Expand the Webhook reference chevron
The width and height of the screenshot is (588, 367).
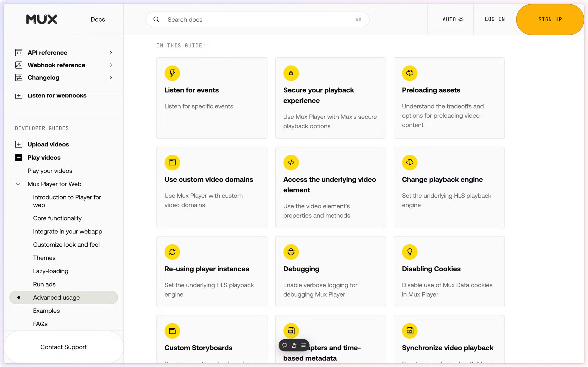click(x=111, y=65)
